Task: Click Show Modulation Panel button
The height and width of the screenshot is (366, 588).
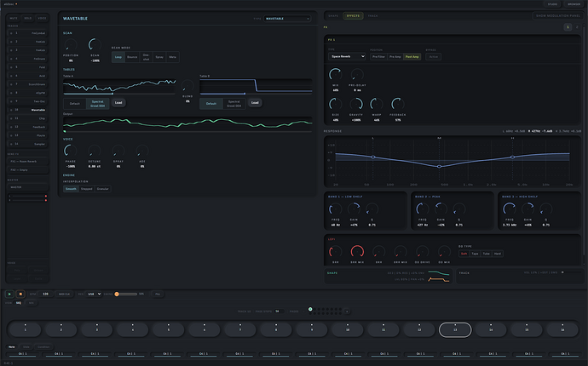Action: tap(558, 15)
